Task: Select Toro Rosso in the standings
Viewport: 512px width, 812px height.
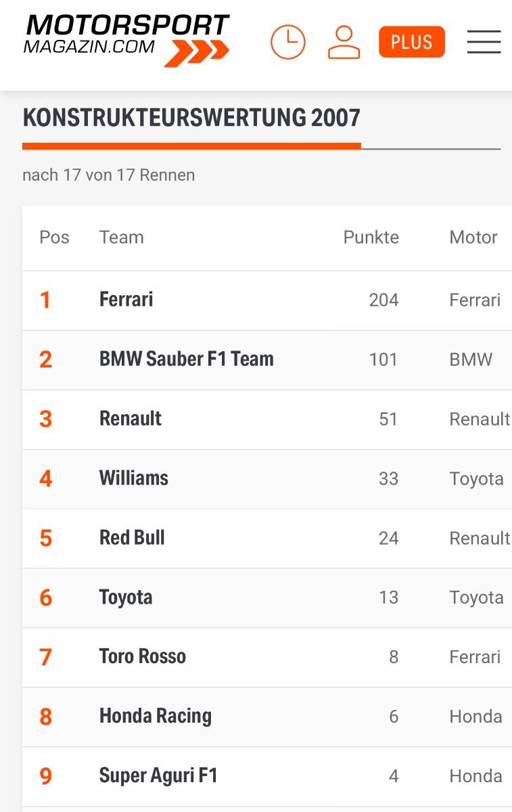Action: (143, 656)
